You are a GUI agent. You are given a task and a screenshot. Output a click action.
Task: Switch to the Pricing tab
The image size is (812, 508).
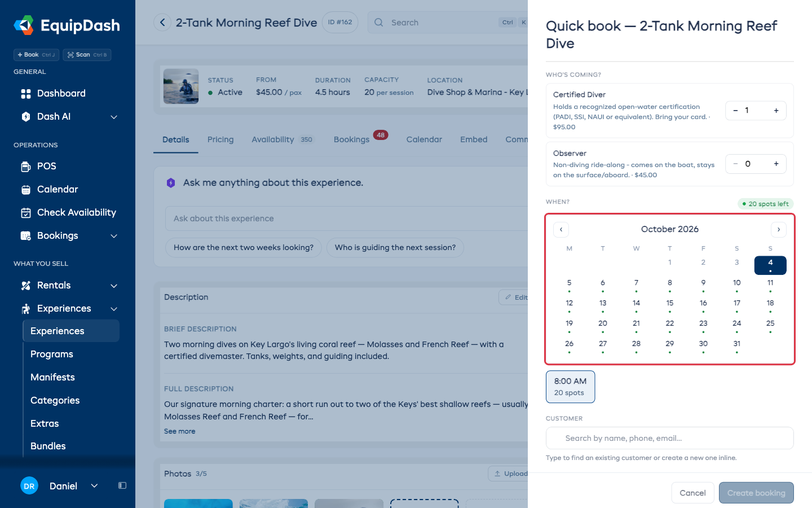(220, 139)
